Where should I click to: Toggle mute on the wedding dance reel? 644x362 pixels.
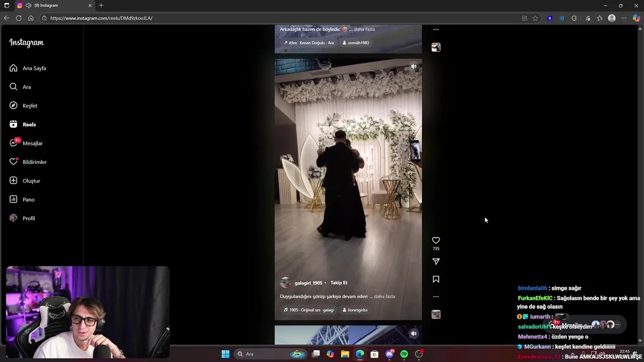tap(414, 66)
